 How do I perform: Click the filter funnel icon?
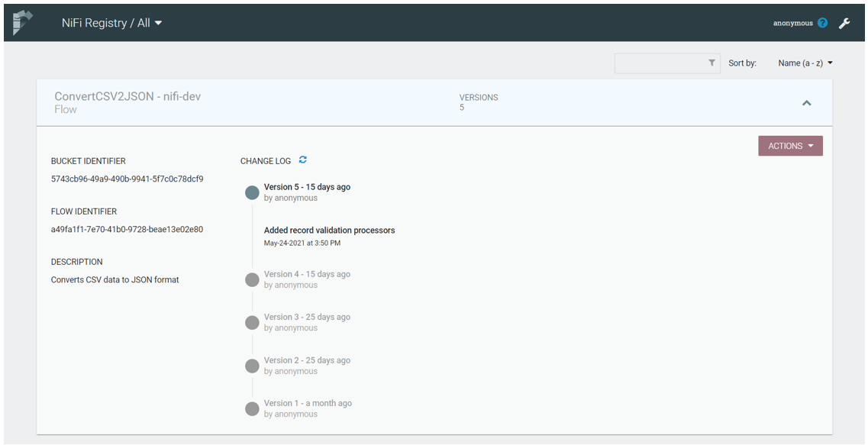(x=712, y=63)
